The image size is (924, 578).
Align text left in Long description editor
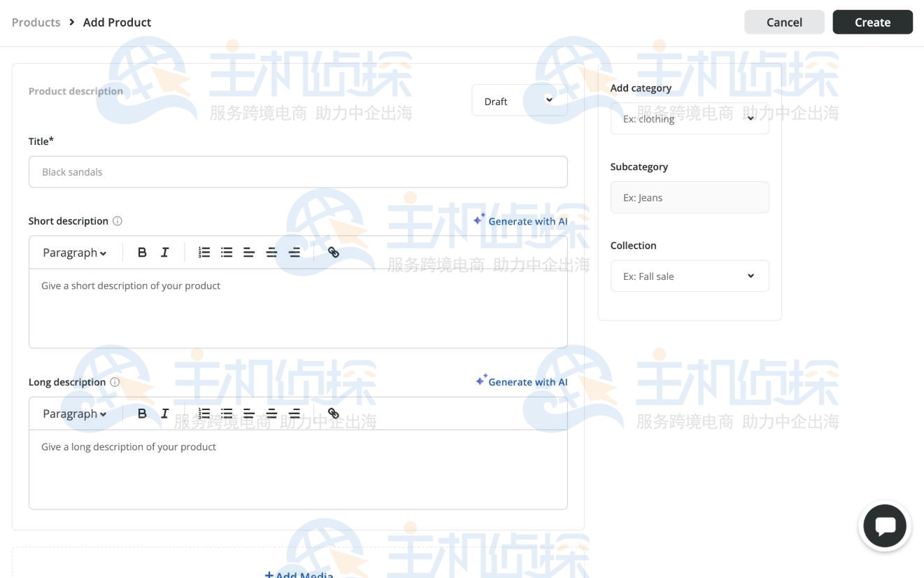(x=249, y=414)
